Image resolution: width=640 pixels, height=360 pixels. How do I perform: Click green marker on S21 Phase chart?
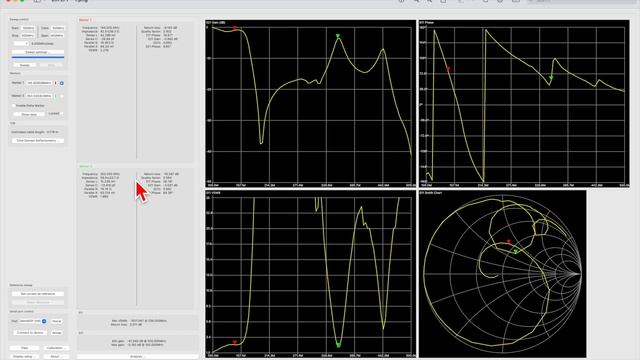[x=551, y=78]
